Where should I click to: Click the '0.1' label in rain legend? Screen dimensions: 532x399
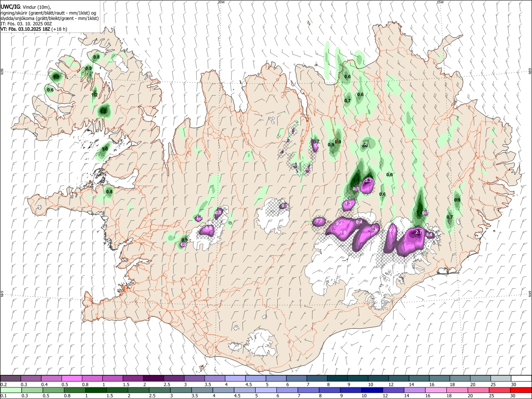tap(3, 397)
